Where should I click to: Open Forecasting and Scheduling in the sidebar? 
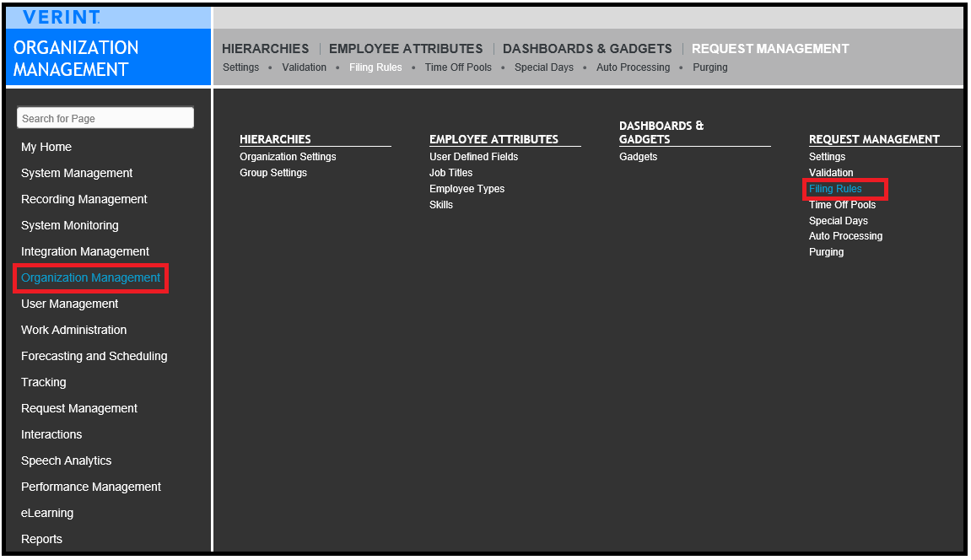(94, 357)
